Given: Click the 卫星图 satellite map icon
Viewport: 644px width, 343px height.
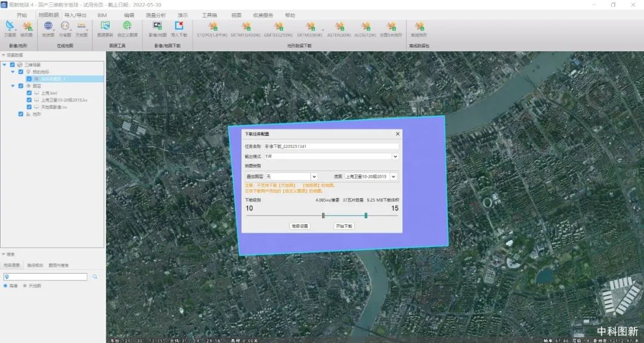Looking at the screenshot, I should [10, 27].
